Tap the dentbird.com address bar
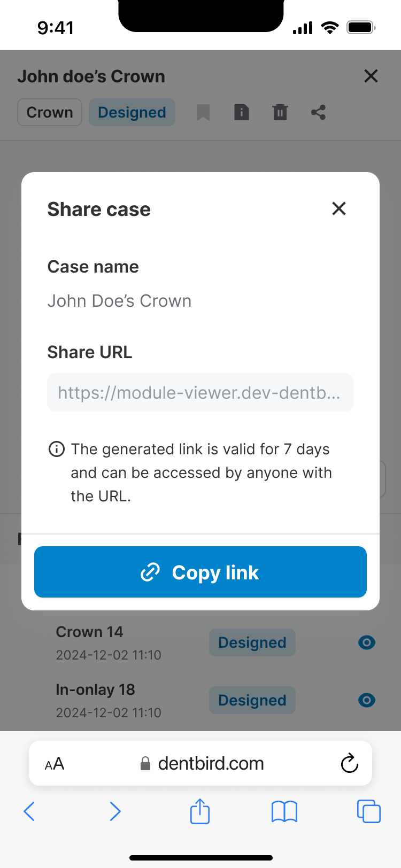Image resolution: width=401 pixels, height=868 pixels. point(203,763)
